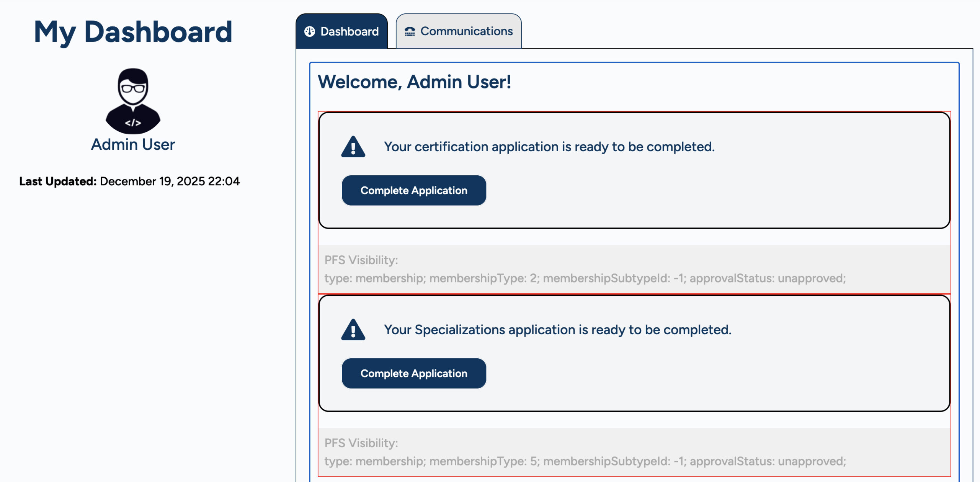The image size is (980, 482).
Task: Click the December 19, 2025 22:04 timestamp
Action: coord(170,181)
